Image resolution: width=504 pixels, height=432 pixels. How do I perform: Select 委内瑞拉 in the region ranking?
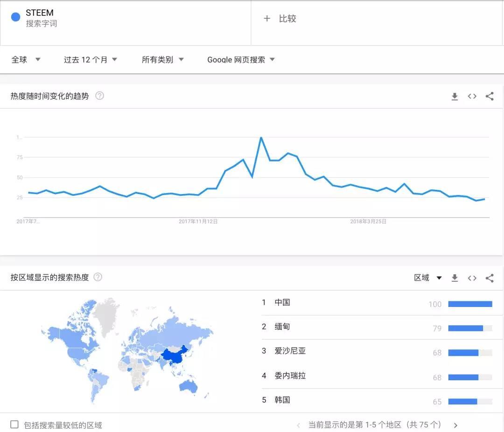(290, 376)
